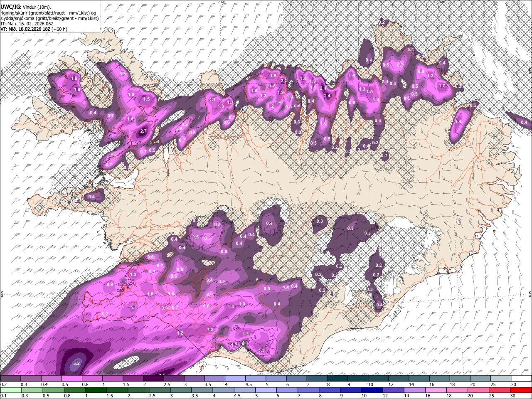
Task: Select the lavender 4–4.5 swatch in the purple legend
Action: coord(235,378)
